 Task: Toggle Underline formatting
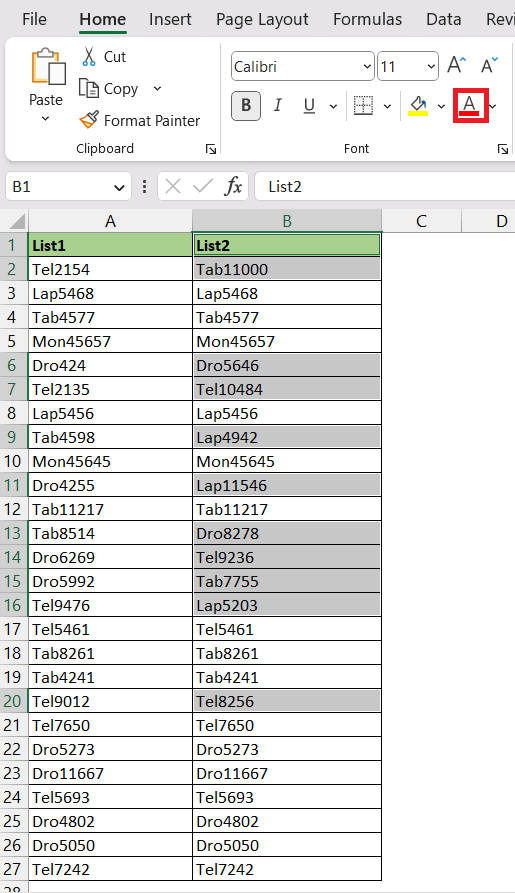click(x=309, y=105)
